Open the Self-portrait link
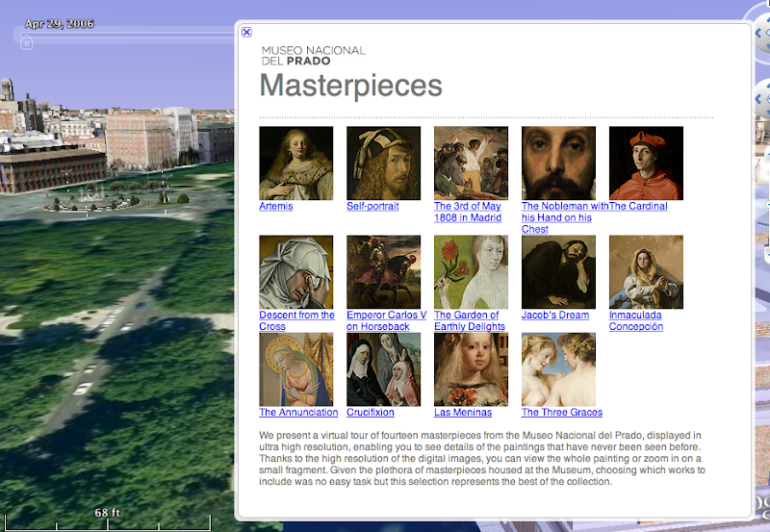 (372, 206)
